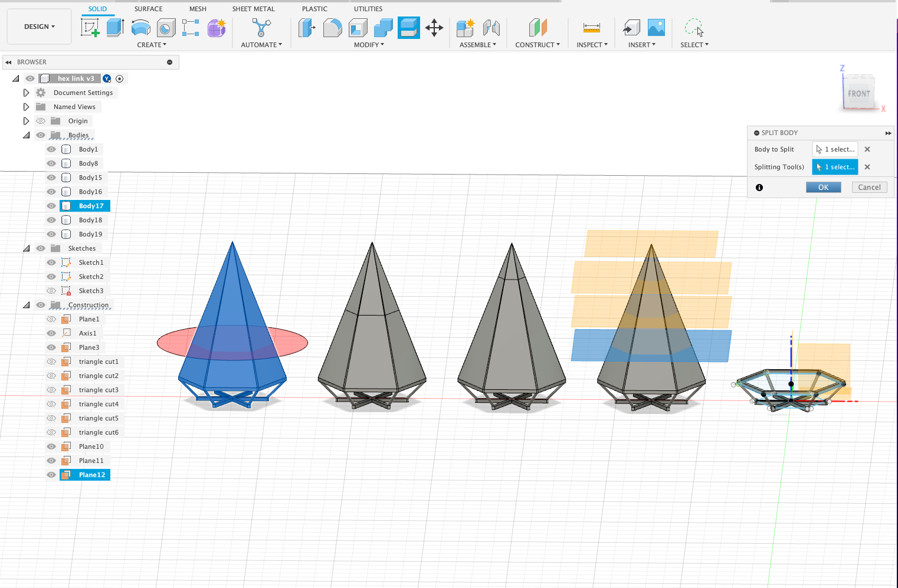898x588 pixels.
Task: Collapse the Bodies folder
Action: click(x=26, y=135)
